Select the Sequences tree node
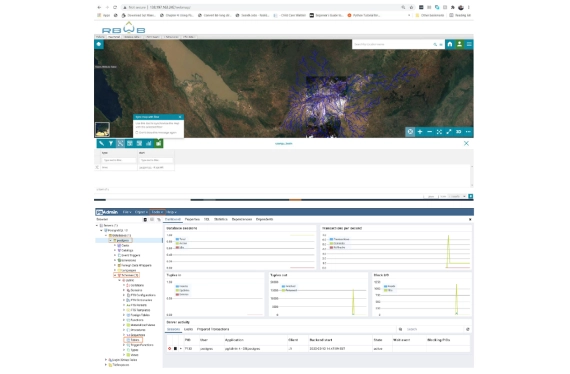This screenshot has height=374, width=570. point(136,335)
